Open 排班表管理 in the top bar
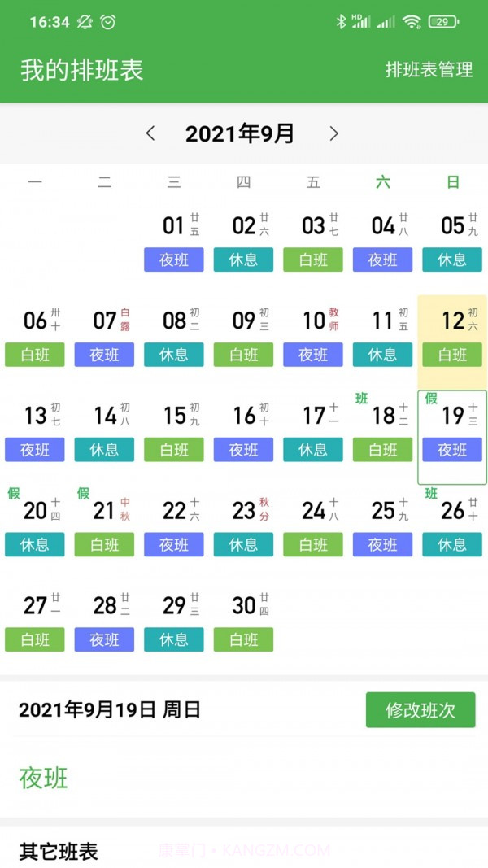The height and width of the screenshot is (868, 488). [x=429, y=71]
